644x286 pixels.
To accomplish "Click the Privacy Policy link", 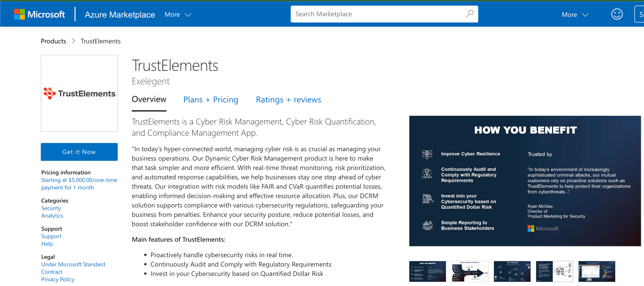I will click(x=58, y=279).
